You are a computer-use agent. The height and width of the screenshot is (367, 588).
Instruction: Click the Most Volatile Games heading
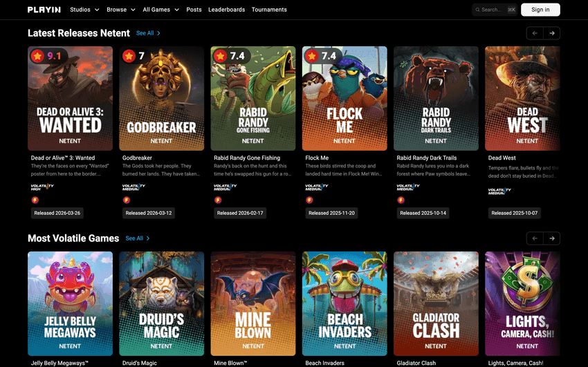73,238
